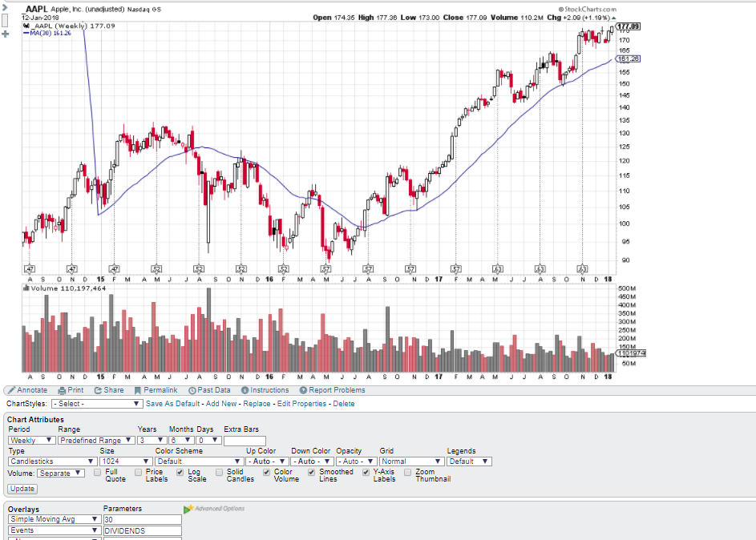Open the Type dropdown showing Candlesticks
Viewport: 756px width, 540px height.
pos(51,461)
